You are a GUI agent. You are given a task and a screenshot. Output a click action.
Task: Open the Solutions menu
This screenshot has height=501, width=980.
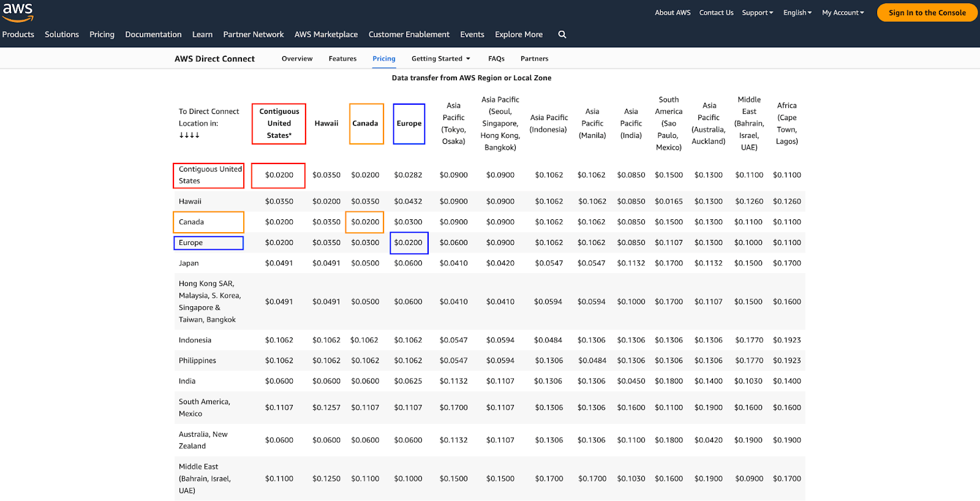(62, 35)
